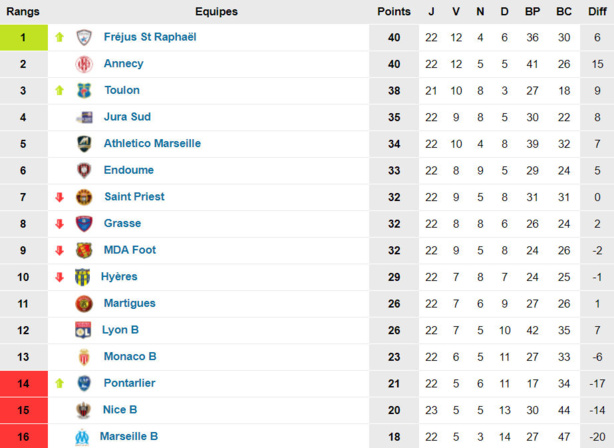Sort table by Points column header
614x448 pixels.
[x=393, y=11]
